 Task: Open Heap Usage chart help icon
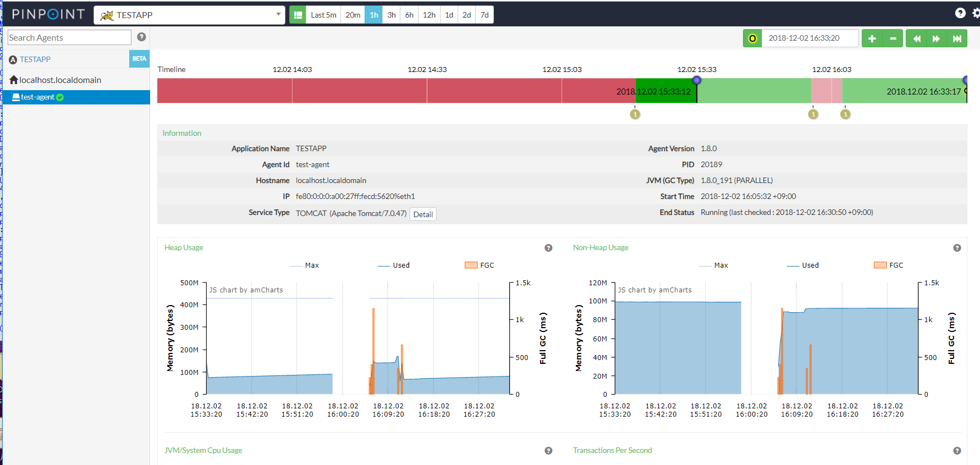pos(548,248)
